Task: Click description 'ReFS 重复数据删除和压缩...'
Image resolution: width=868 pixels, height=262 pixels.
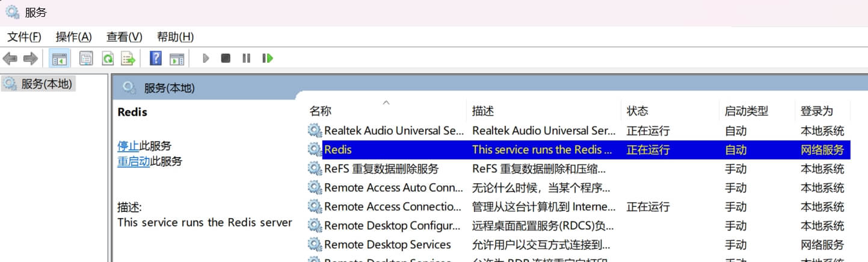Action: [539, 169]
